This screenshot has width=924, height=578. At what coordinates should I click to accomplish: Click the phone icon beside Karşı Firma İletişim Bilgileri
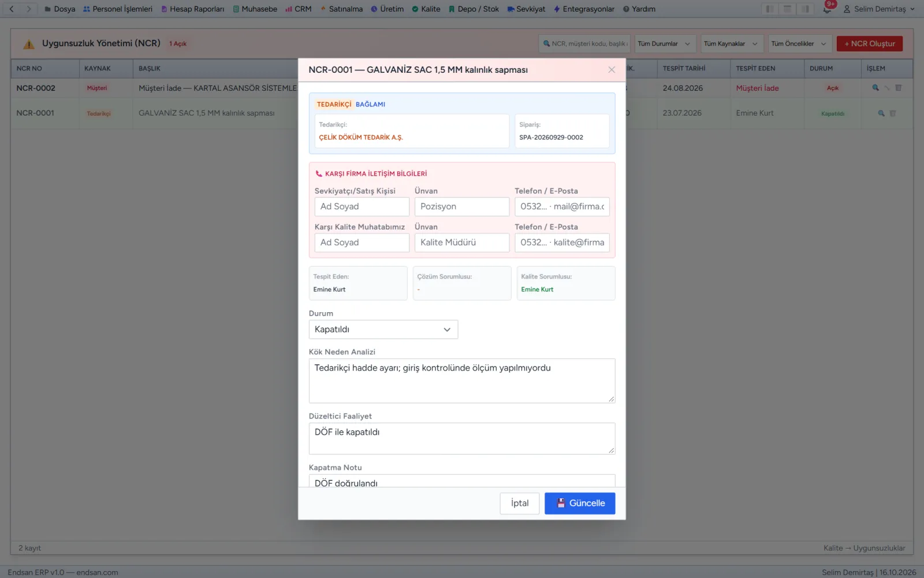319,173
